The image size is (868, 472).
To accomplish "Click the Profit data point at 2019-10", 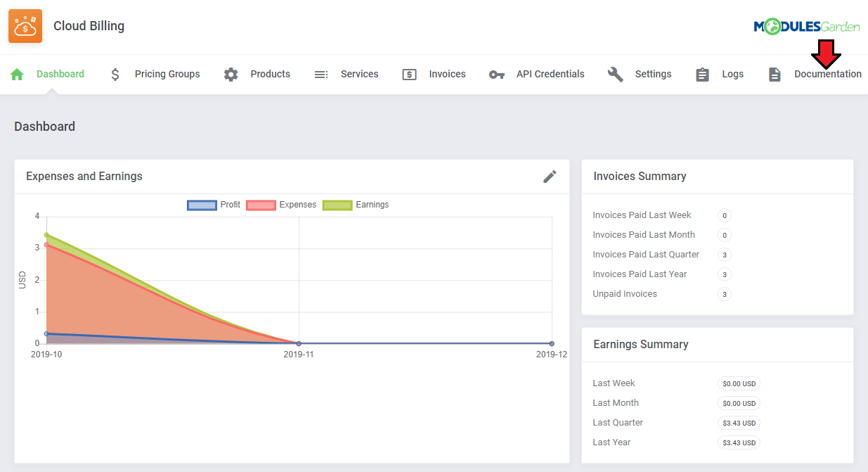I will (46, 334).
